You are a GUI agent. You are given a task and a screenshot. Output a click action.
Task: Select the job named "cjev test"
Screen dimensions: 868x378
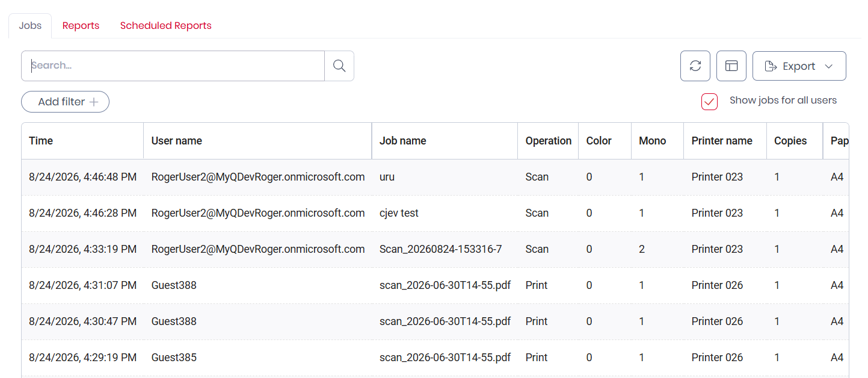click(399, 213)
